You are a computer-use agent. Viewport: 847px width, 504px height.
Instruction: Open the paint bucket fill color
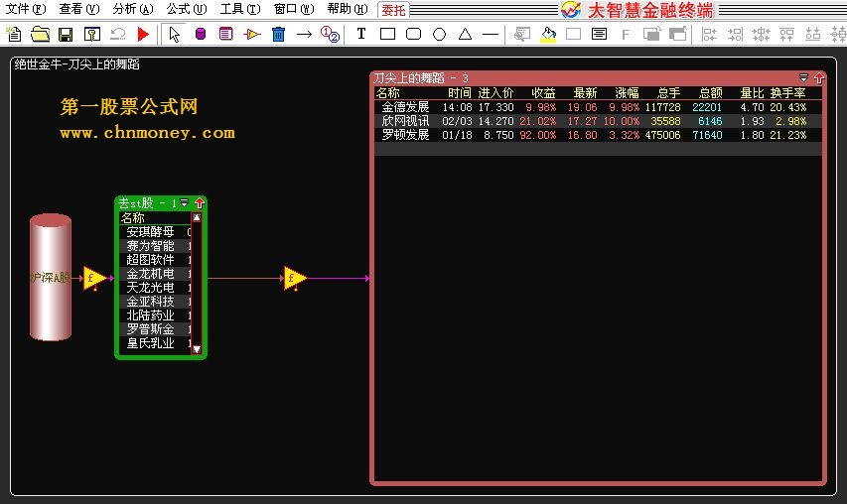[548, 35]
